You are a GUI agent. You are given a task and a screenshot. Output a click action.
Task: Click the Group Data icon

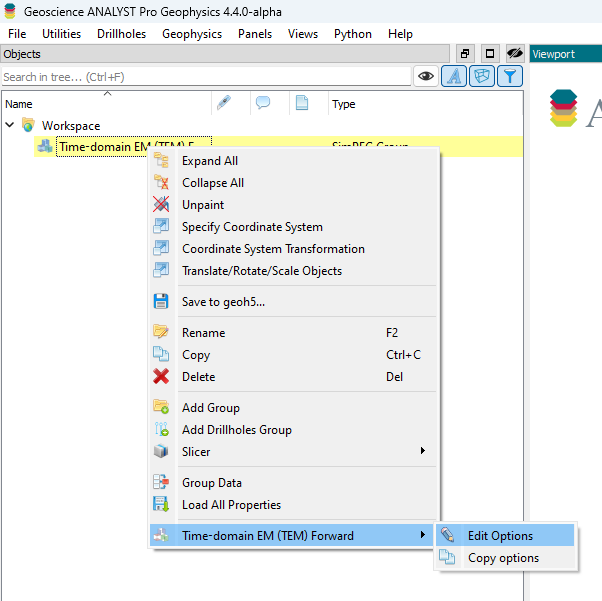pyautogui.click(x=161, y=482)
